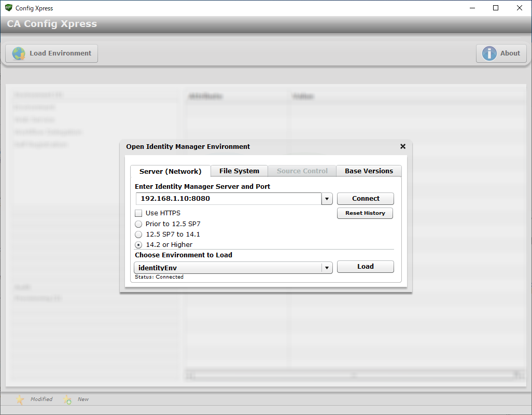The width and height of the screenshot is (532, 415).
Task: Click the Modified legend label
Action: pyautogui.click(x=41, y=399)
